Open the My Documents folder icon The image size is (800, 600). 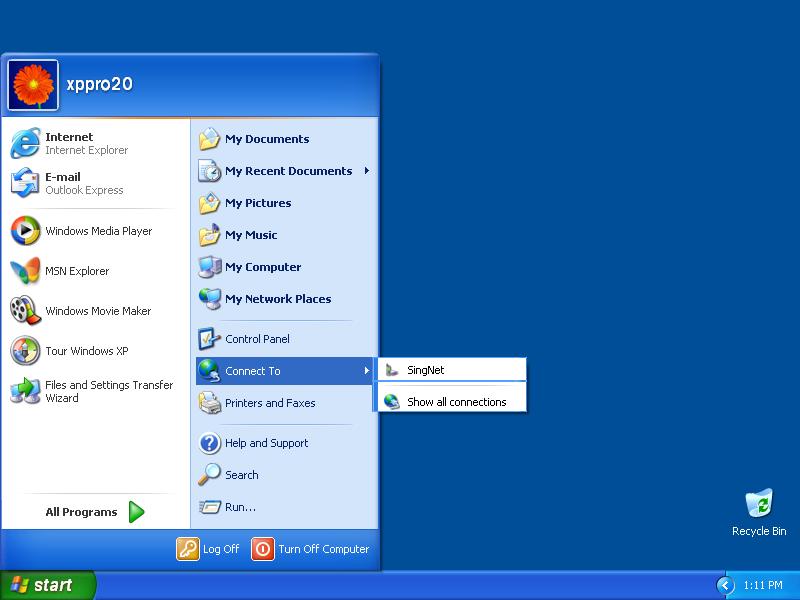coord(209,139)
